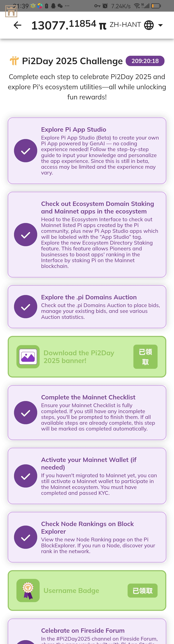The width and height of the screenshot is (174, 644).
Task: Tap the claimed button on Username Badge
Action: (x=142, y=591)
